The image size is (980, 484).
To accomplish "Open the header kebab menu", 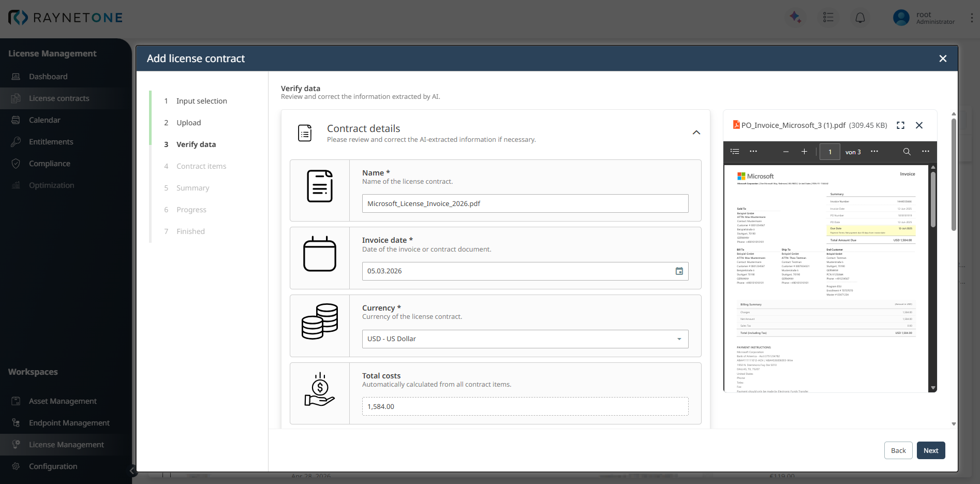I will tap(972, 18).
